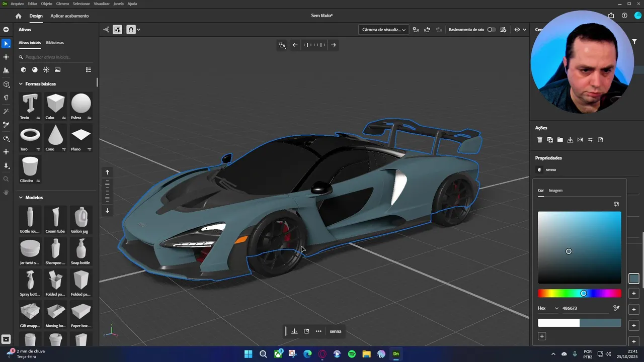Switch to Bibliotecas tab
The height and width of the screenshot is (362, 644).
pyautogui.click(x=55, y=43)
